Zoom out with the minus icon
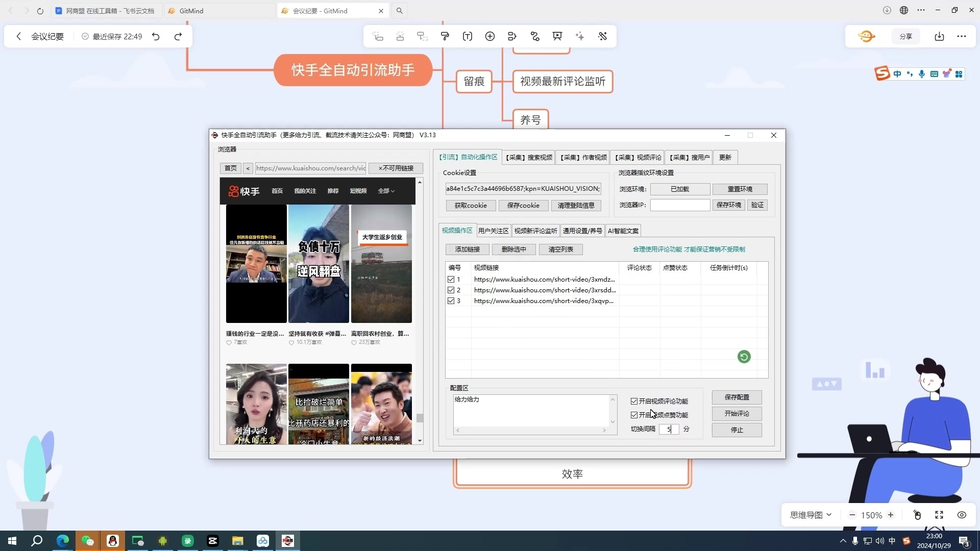 click(852, 515)
